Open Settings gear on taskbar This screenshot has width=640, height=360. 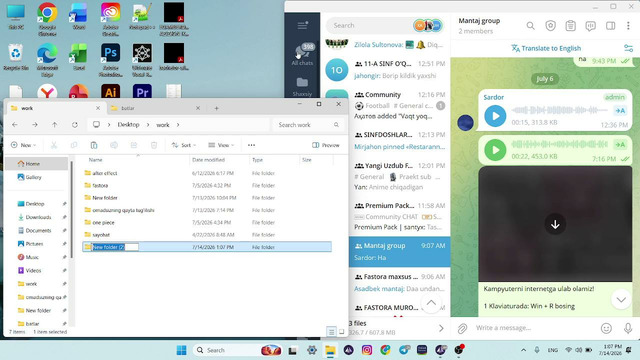pos(312,350)
